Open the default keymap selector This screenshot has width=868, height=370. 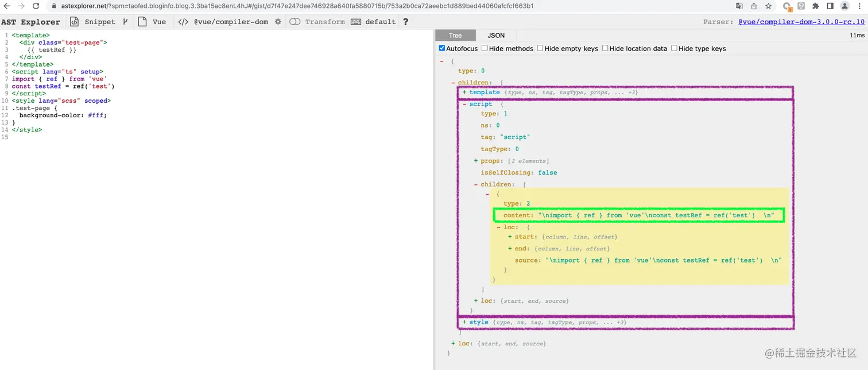click(373, 22)
